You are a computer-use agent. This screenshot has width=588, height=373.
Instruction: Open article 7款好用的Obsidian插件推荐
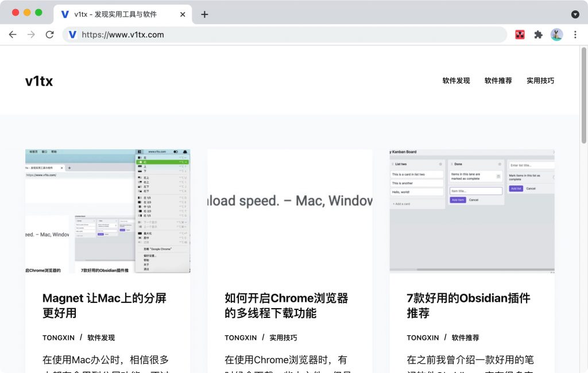[x=469, y=305]
